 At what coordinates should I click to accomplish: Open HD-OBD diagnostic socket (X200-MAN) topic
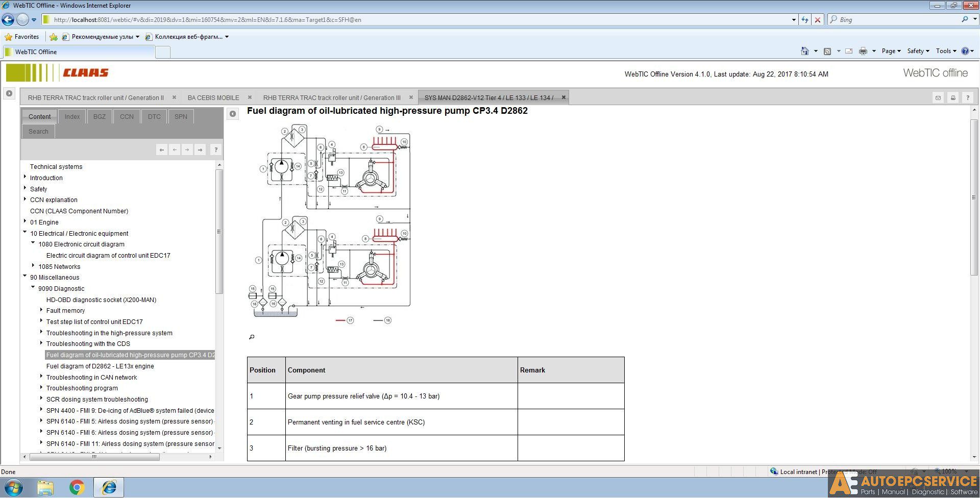pos(101,300)
